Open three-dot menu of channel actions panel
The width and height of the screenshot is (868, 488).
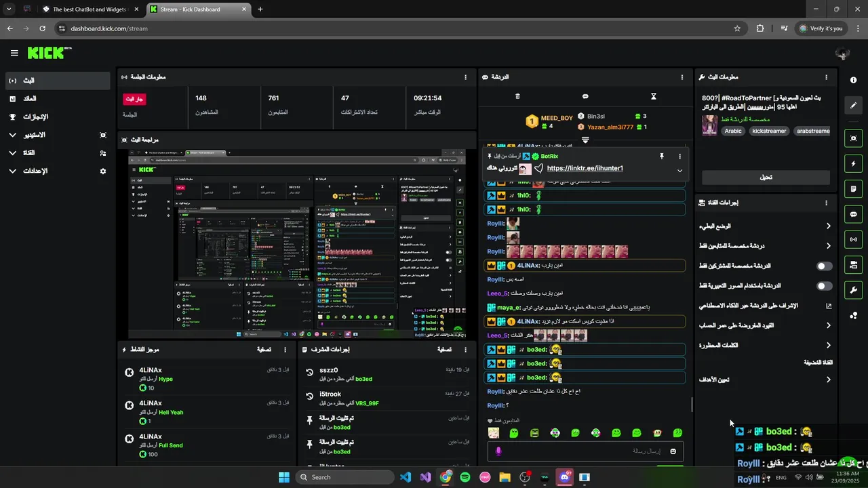pos(826,203)
